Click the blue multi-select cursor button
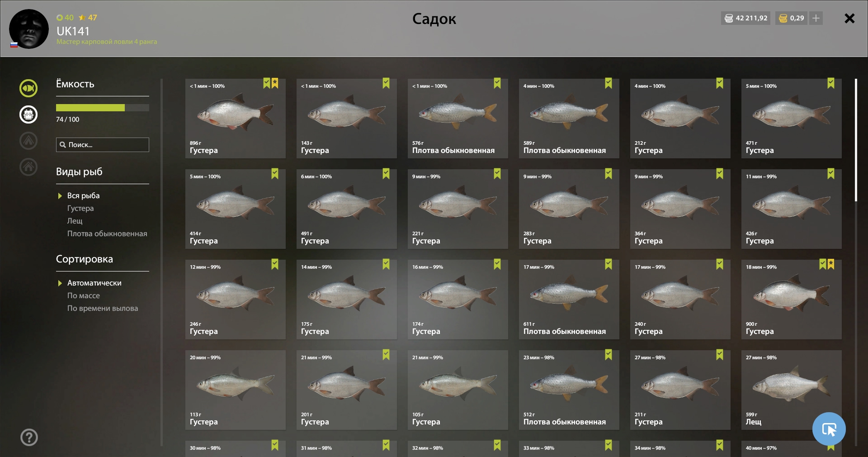The width and height of the screenshot is (868, 457). pos(829,429)
